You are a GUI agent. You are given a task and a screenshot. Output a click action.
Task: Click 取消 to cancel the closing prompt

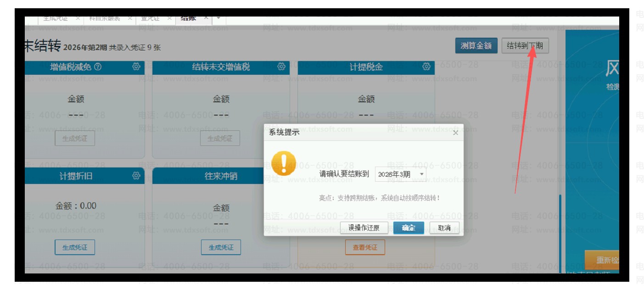pos(444,228)
